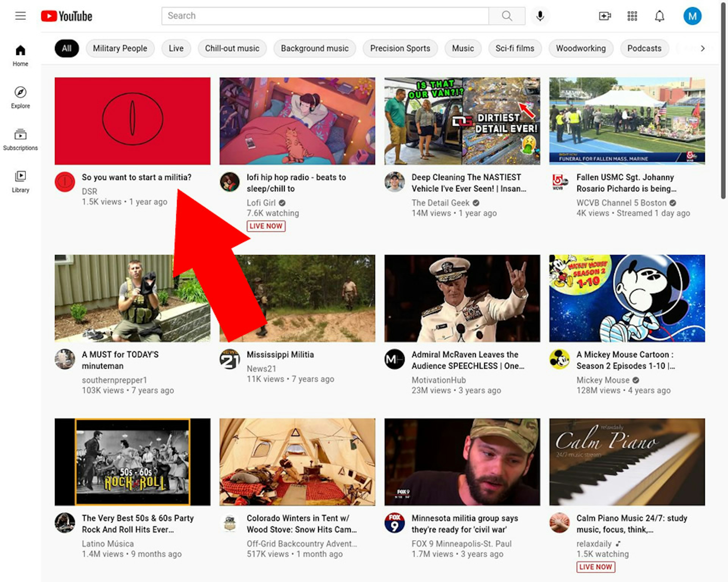Click into the Search input field

(x=325, y=16)
